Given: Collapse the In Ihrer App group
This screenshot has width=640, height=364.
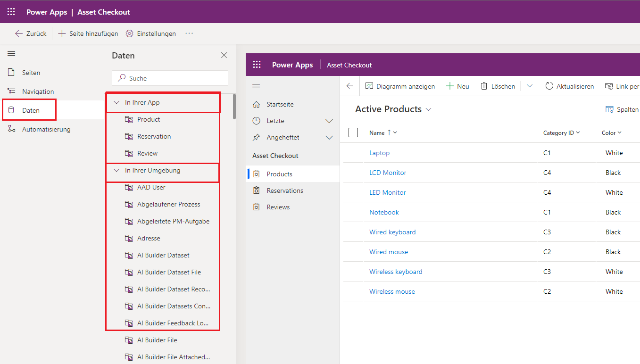Looking at the screenshot, I should click(117, 102).
